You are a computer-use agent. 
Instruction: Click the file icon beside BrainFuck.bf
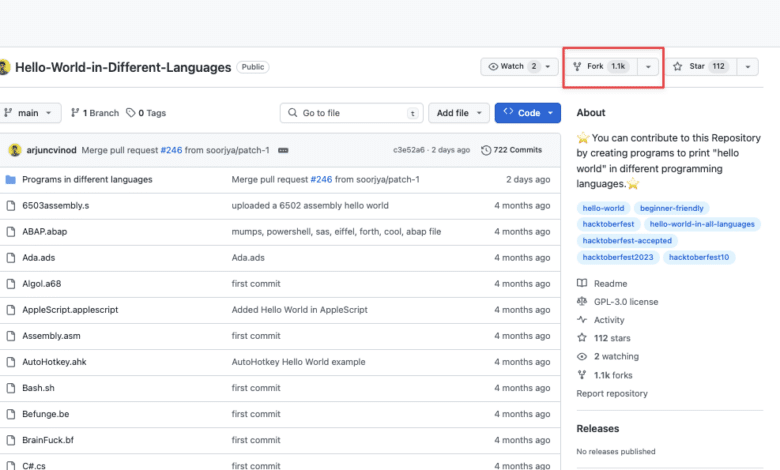(x=10, y=440)
